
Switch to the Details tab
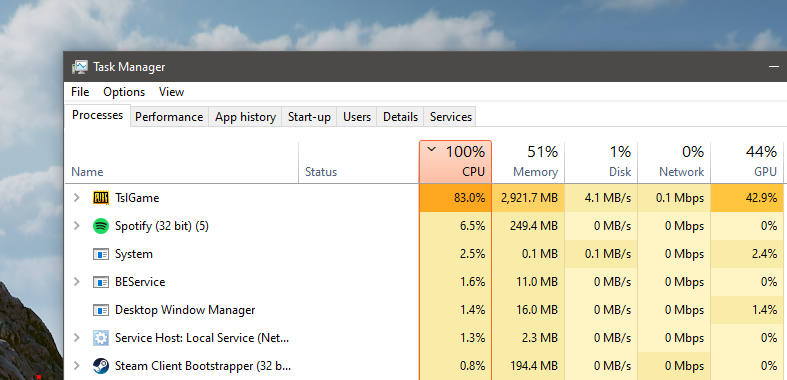click(401, 117)
